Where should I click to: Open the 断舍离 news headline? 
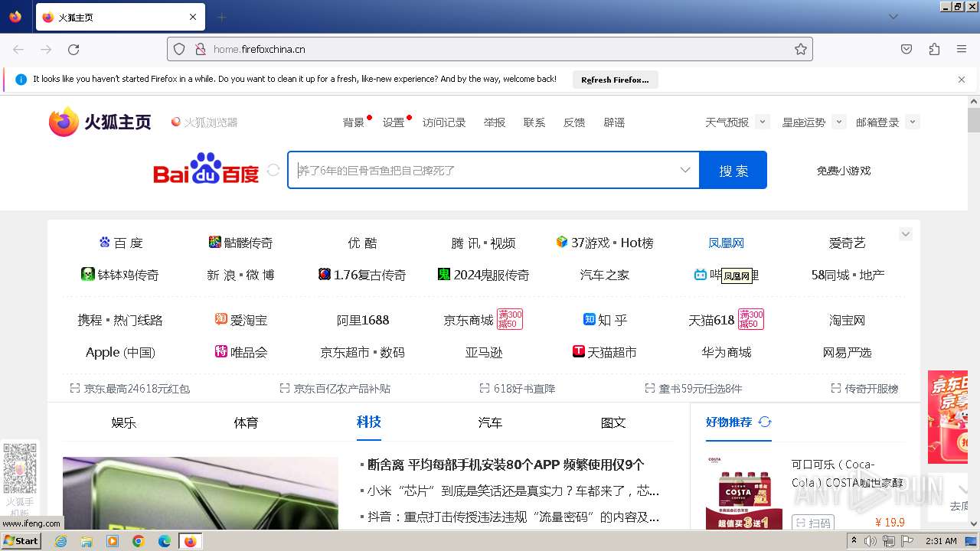click(x=506, y=465)
